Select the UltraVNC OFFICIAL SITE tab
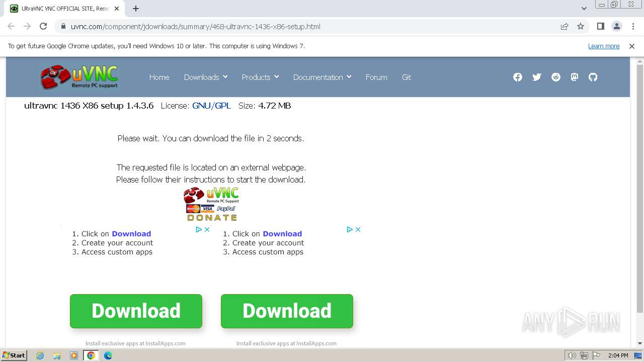Viewport: 644px width, 362px height. [65, 9]
